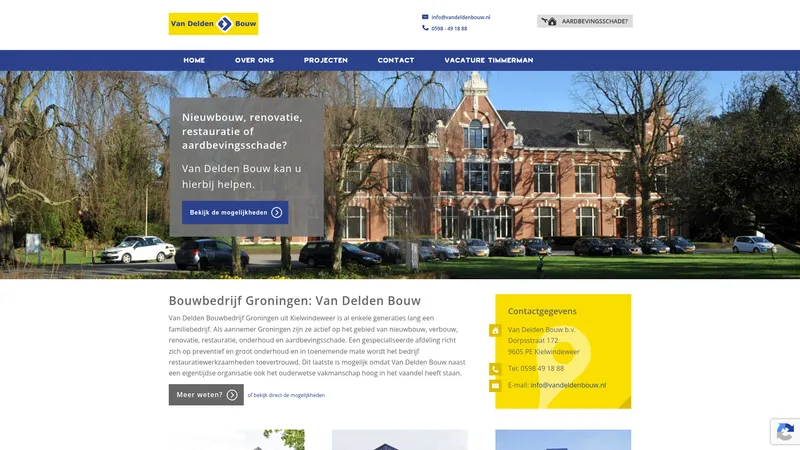Screen dimensions: 800x450
Task: Click the Meer weten? button
Action: click(x=206, y=395)
